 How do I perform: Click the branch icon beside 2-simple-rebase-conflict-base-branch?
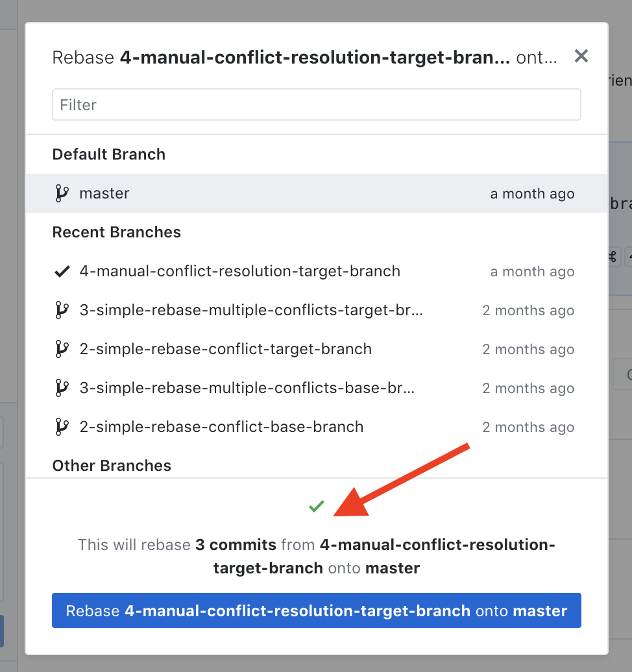point(62,427)
